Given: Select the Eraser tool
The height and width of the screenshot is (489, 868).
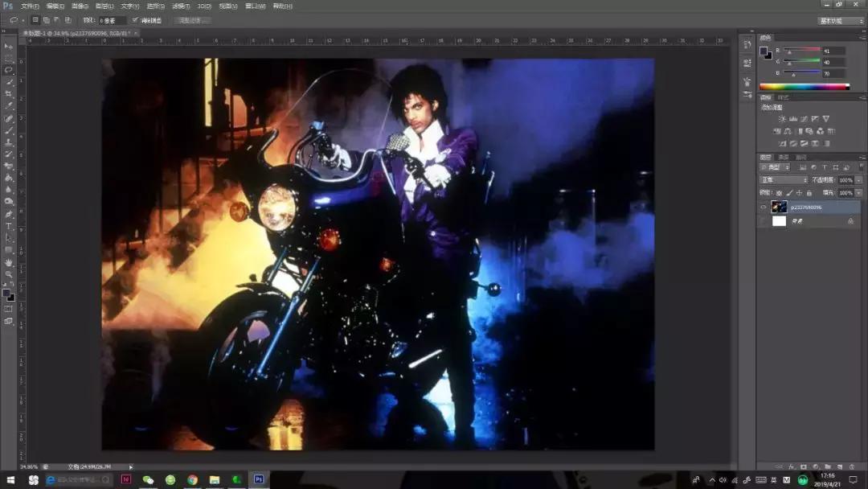Looking at the screenshot, I should click(8, 166).
